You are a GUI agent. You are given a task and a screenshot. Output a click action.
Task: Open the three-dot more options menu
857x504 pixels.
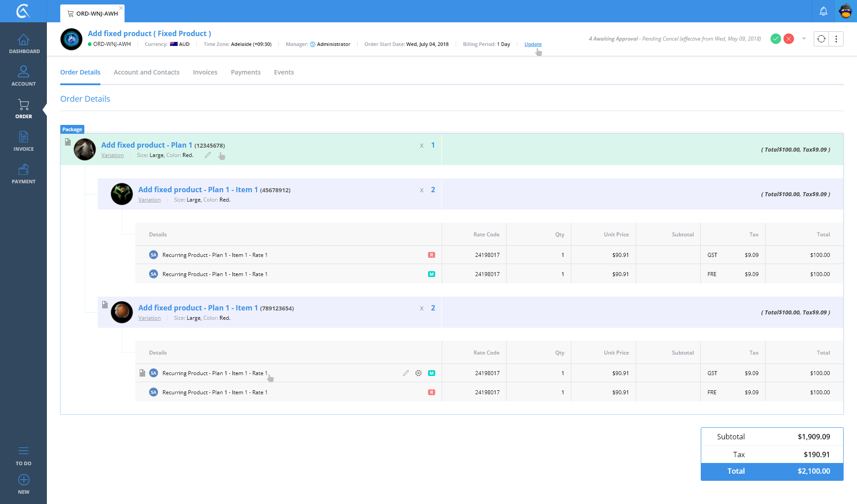tap(836, 39)
